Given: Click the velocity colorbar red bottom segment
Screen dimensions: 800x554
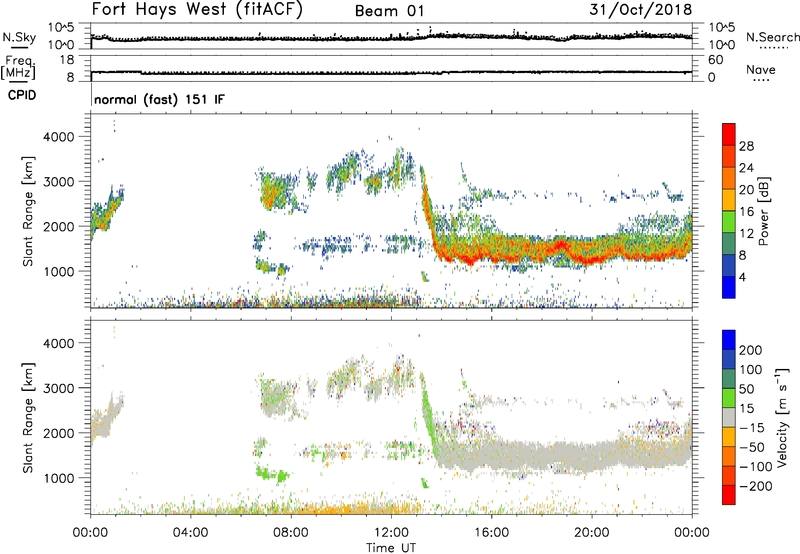Looking at the screenshot, I should [x=729, y=495].
